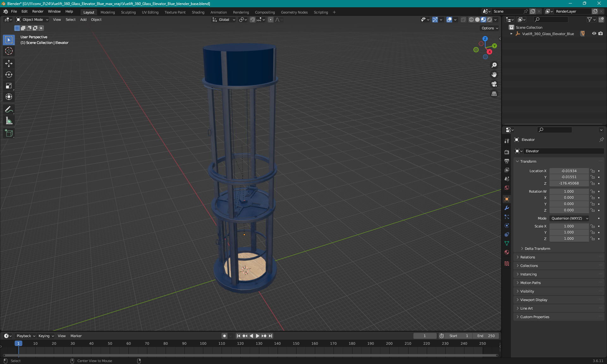Viewport: 607px width, 364px height.
Task: Toggle lock on Rotation W
Action: coord(593,191)
